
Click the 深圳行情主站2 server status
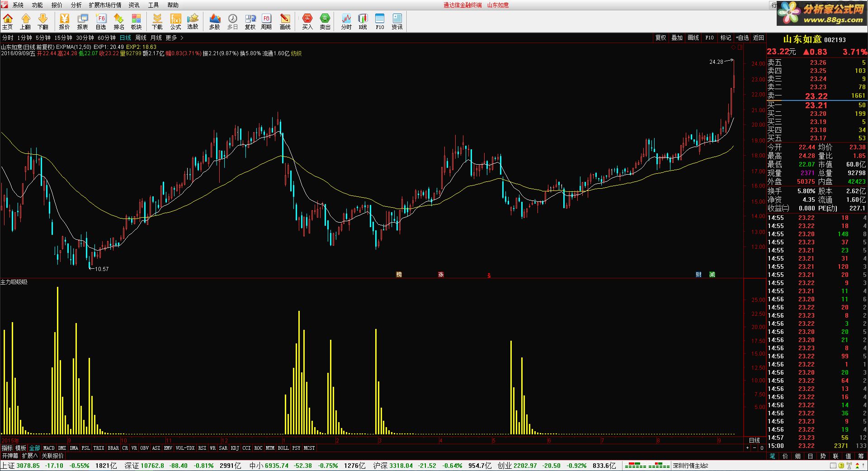pos(691,466)
